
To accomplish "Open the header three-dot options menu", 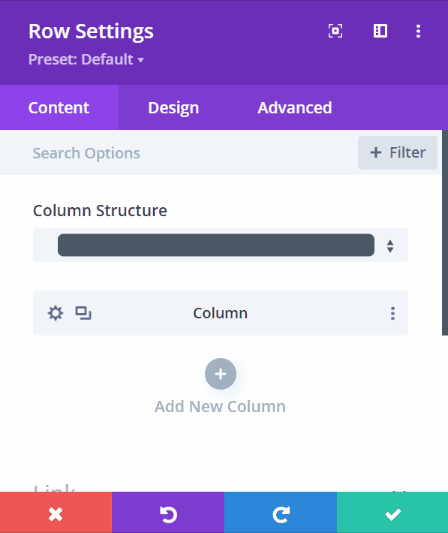I will (418, 31).
